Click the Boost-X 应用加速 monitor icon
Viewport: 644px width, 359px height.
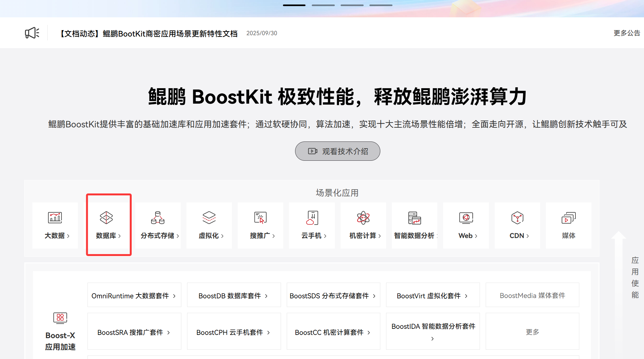coord(60,318)
